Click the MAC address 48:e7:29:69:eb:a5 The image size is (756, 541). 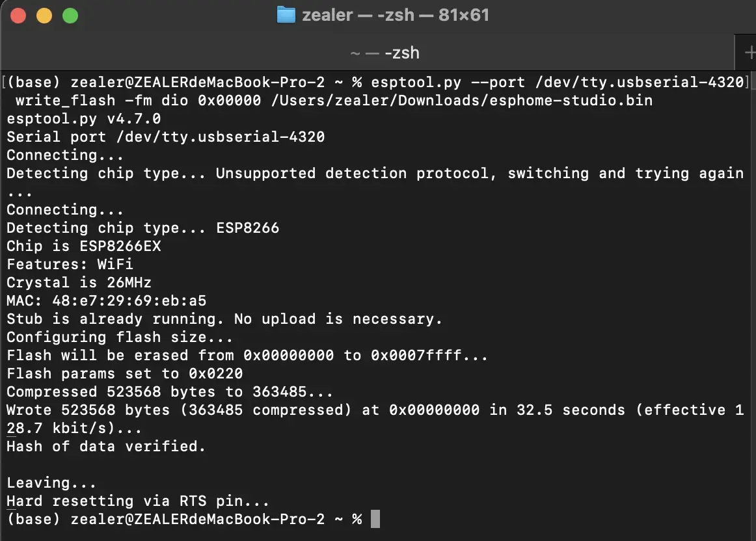coord(129,300)
